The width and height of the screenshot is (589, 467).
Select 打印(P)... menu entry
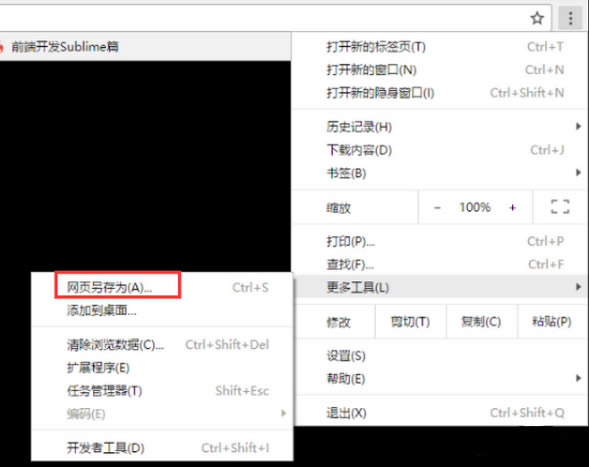pos(438,241)
